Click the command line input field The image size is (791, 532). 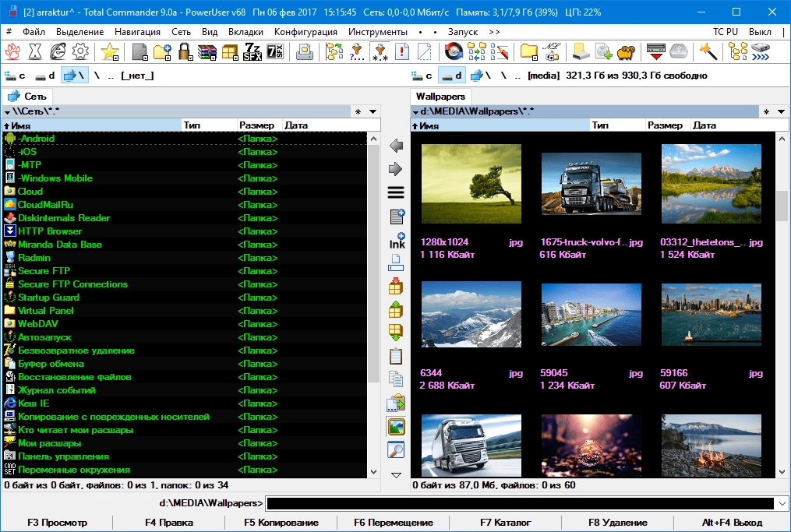tap(520, 503)
